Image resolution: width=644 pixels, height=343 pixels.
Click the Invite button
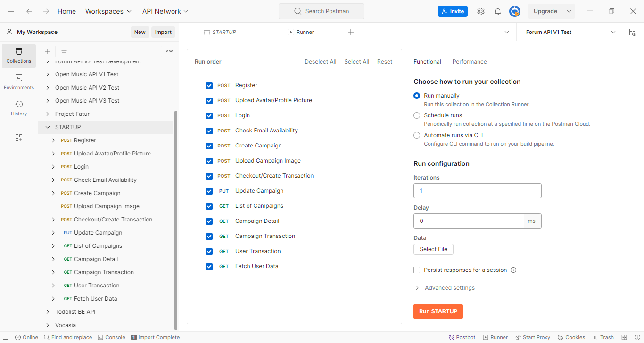pos(453,11)
